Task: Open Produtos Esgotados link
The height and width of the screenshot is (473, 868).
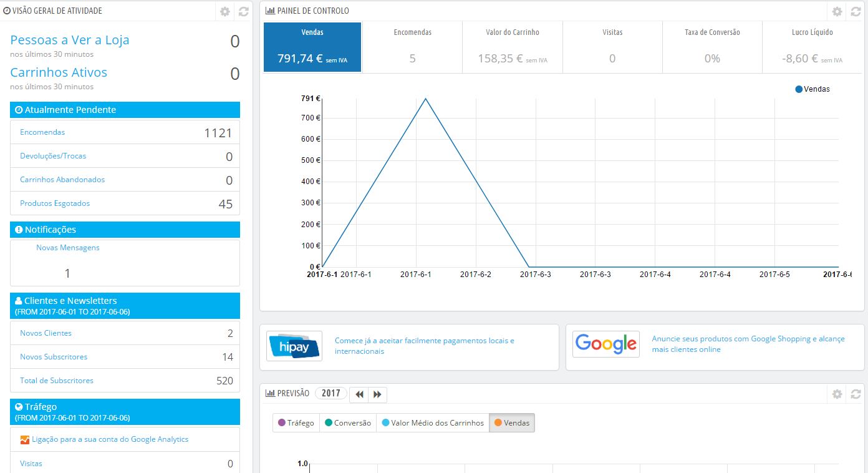Action: tap(55, 203)
